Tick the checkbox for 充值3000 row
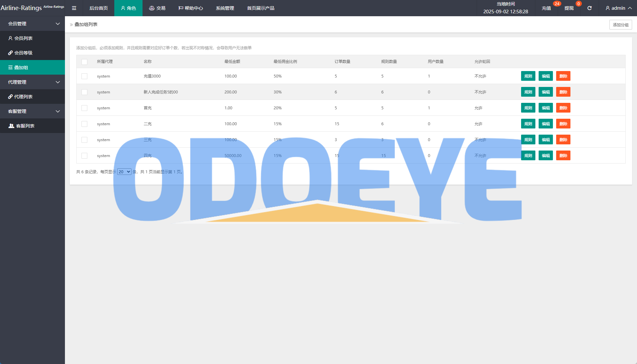 84,76
